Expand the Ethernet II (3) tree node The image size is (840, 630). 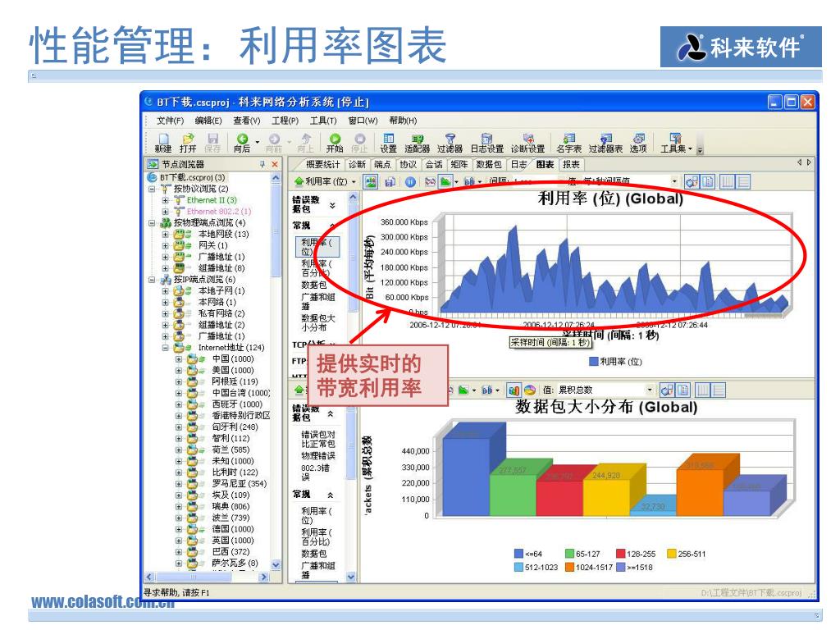165,200
